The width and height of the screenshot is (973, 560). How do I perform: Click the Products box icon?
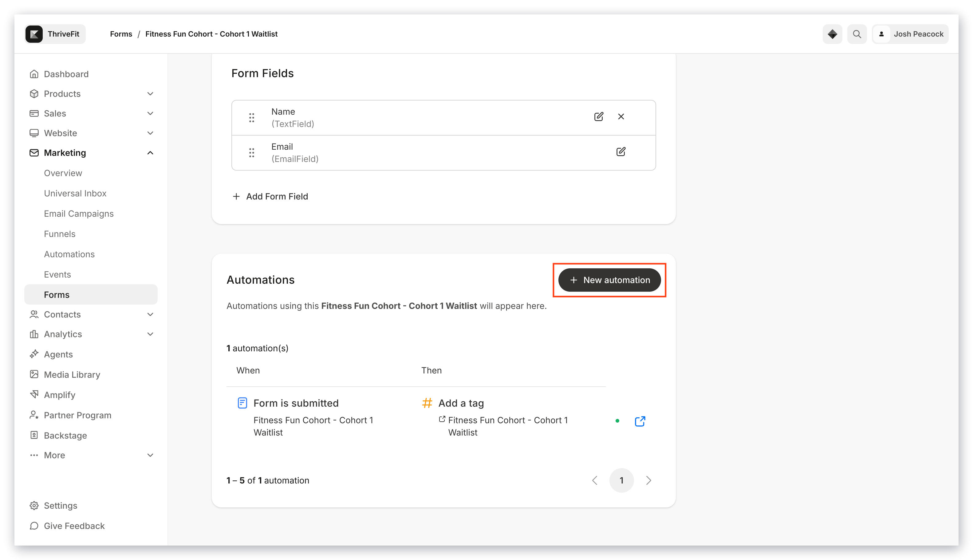[34, 94]
